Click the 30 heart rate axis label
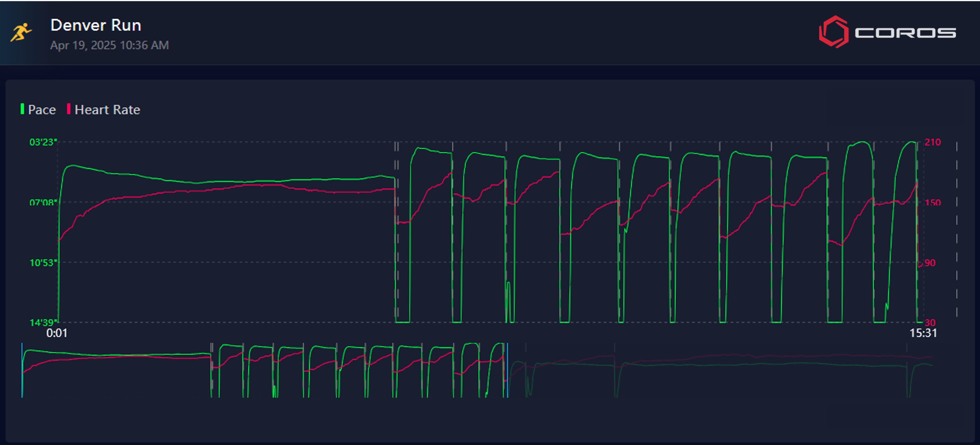 click(x=930, y=323)
